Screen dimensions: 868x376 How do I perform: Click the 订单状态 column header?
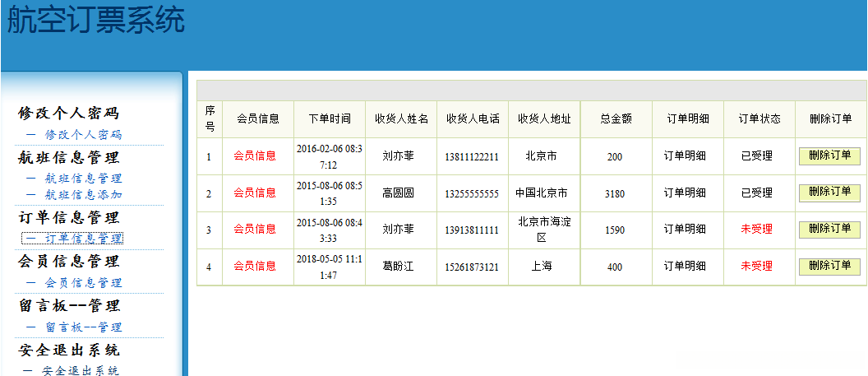pyautogui.click(x=759, y=119)
